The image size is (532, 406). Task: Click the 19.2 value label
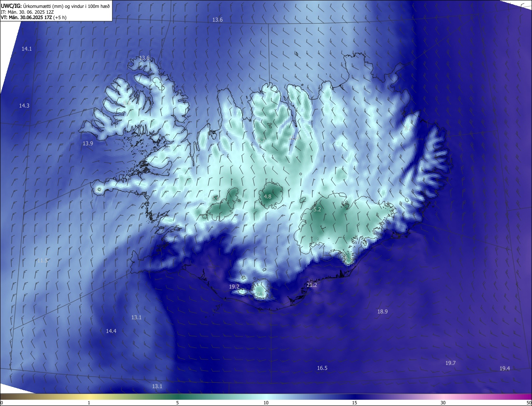pyautogui.click(x=234, y=286)
